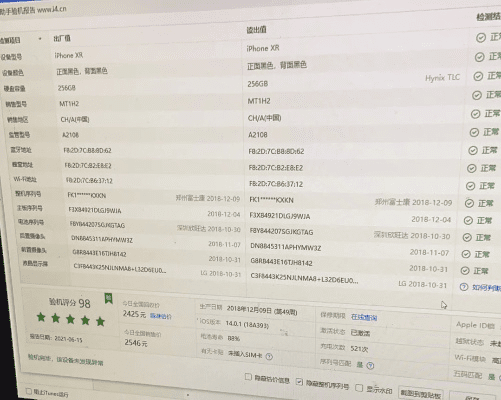Click the 液晶显示屏 row label
Image resolution: width=501 pixels, height=400 pixels.
[x=35, y=263]
